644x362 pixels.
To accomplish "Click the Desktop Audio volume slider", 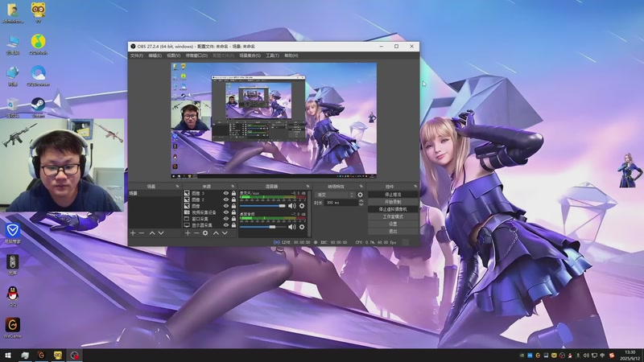I will coord(262,227).
